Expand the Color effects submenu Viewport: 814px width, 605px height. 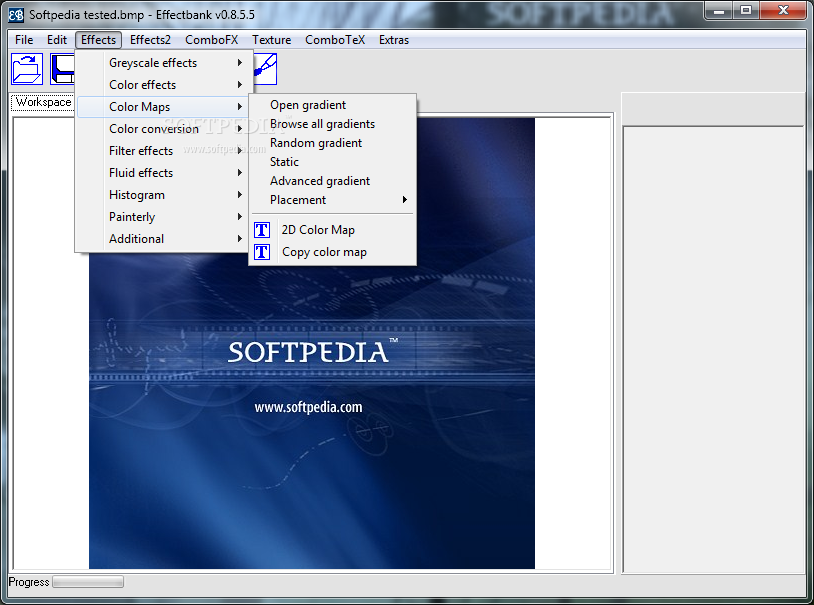point(162,85)
